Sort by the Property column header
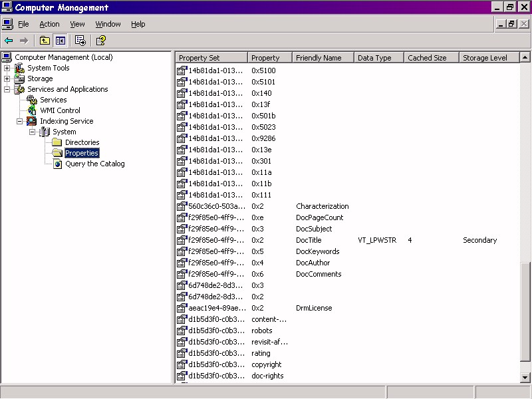Screen dimensions: 532x399 [270, 58]
